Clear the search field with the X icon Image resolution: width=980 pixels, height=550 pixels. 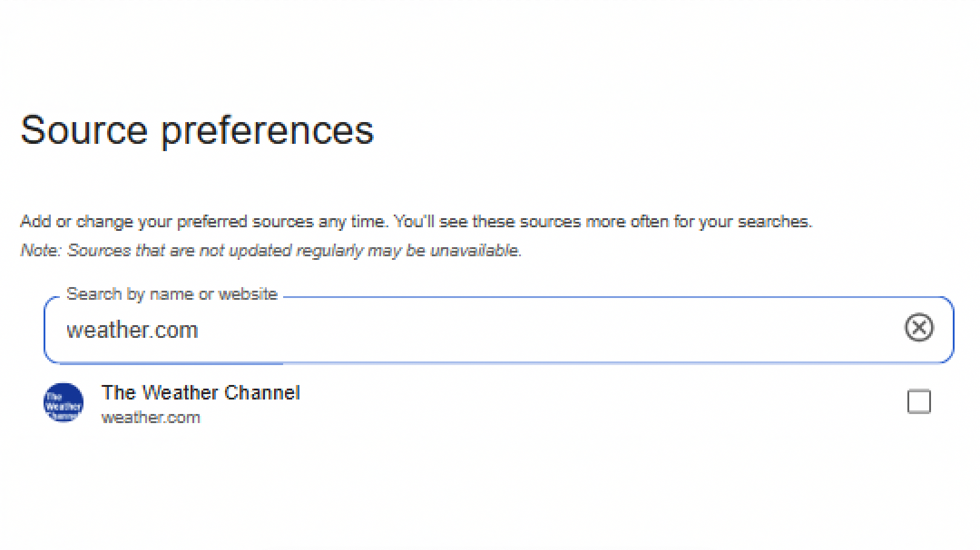(918, 328)
